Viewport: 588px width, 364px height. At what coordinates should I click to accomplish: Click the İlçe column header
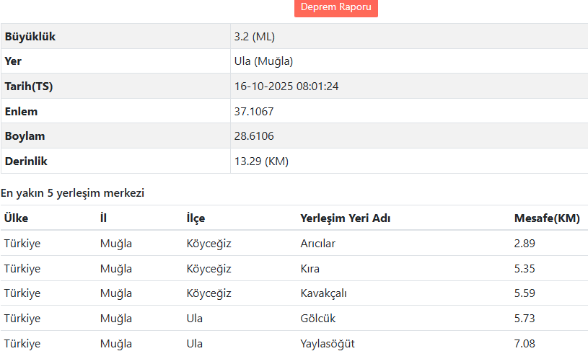pyautogui.click(x=196, y=218)
